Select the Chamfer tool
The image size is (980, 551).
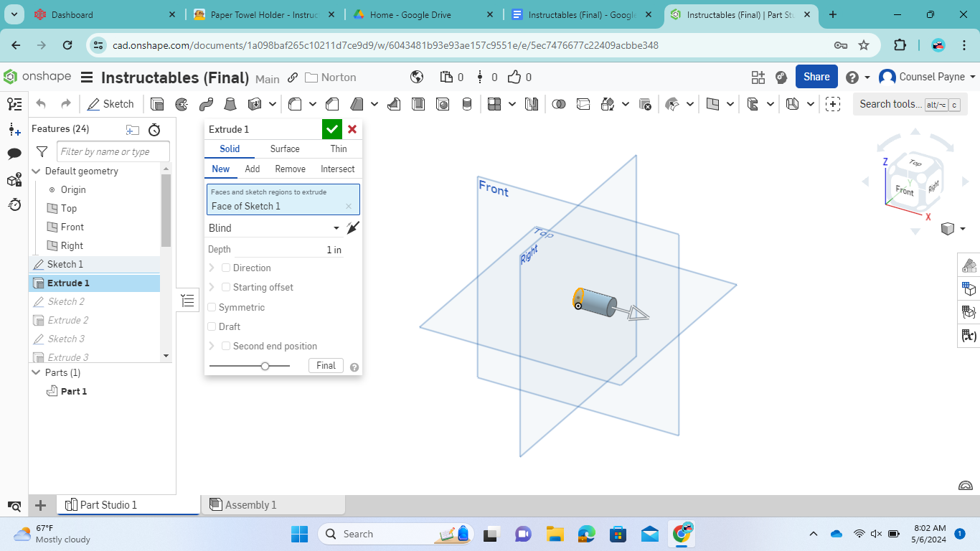(332, 104)
